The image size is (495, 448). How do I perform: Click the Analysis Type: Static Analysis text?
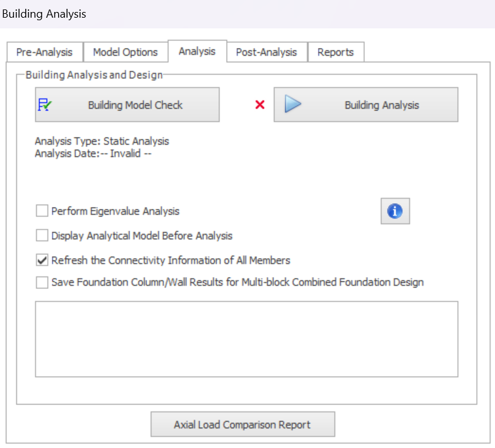(x=102, y=141)
